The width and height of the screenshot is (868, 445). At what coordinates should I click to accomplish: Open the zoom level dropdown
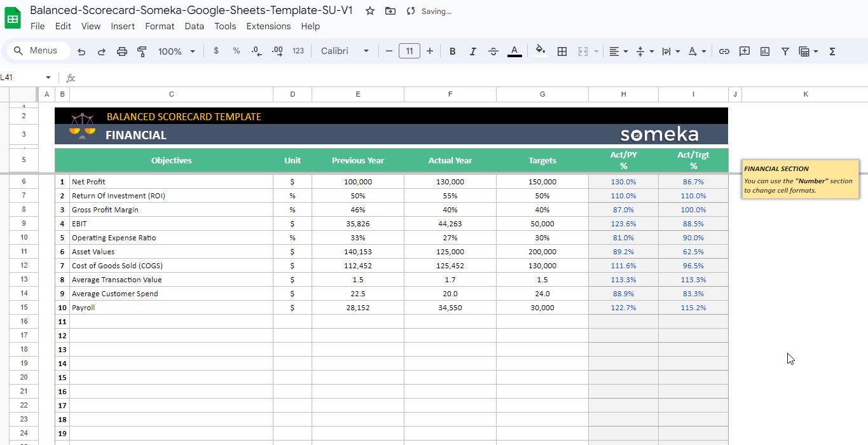(x=176, y=51)
